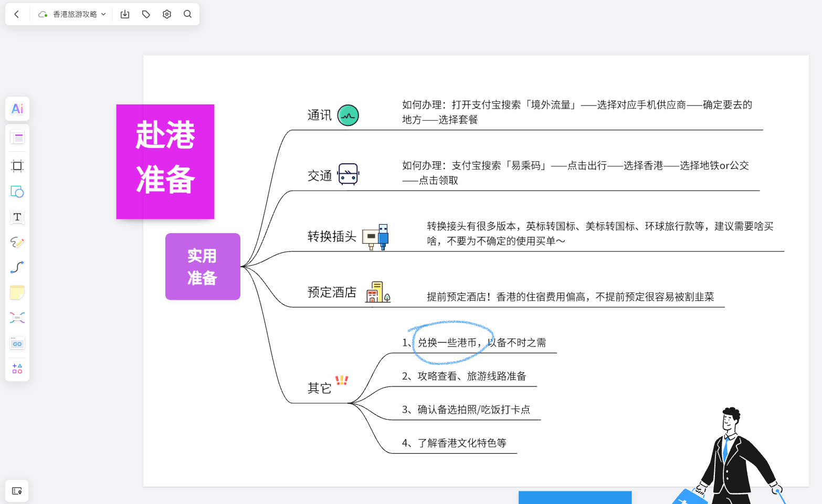Open the AI assistant tool
Image resolution: width=822 pixels, height=504 pixels.
[17, 109]
